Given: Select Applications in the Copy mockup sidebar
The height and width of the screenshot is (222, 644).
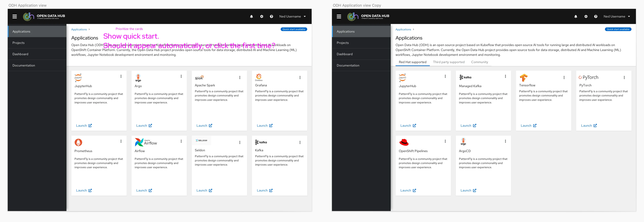Looking at the screenshot, I should 361,31.
